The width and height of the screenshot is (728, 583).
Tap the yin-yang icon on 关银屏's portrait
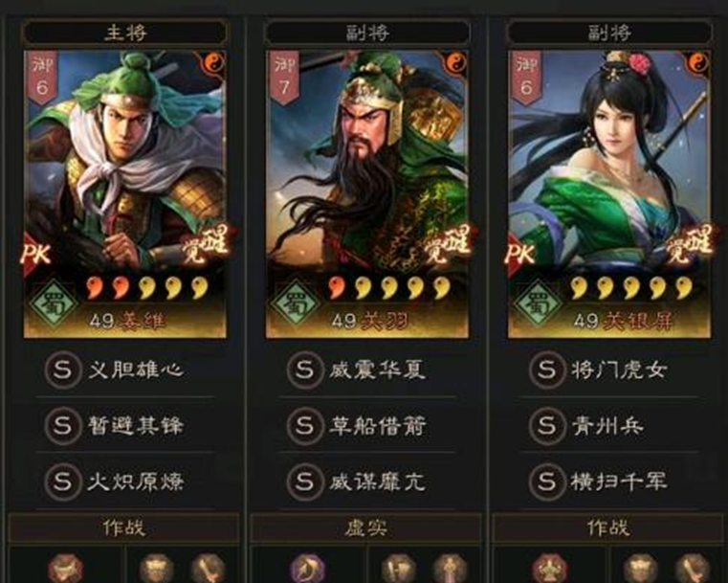pos(699,62)
